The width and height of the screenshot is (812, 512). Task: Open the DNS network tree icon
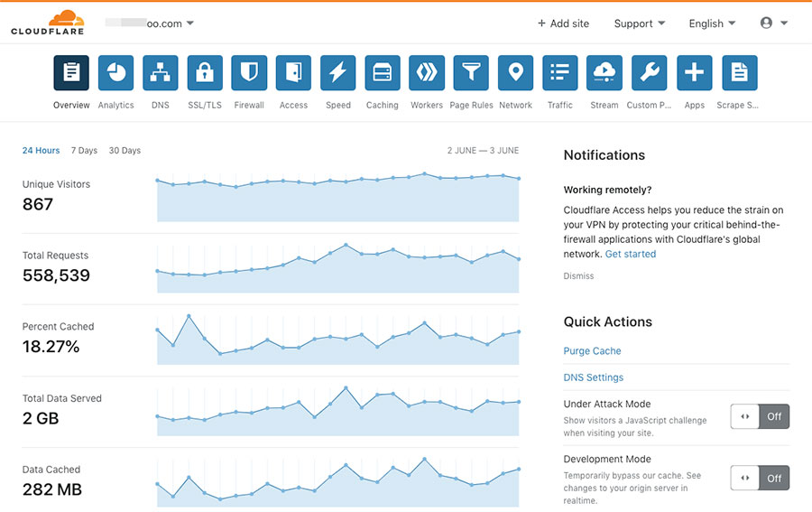pyautogui.click(x=160, y=72)
